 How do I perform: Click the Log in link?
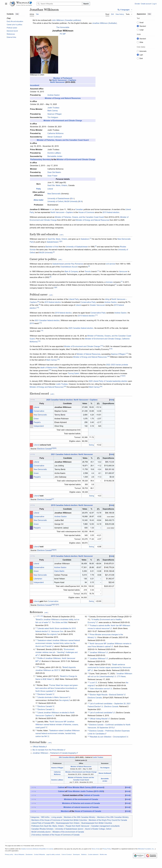coord(154,4)
